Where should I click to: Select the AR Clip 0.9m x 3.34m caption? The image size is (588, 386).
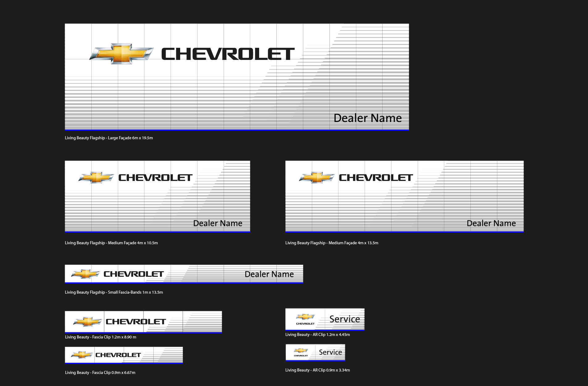317,370
